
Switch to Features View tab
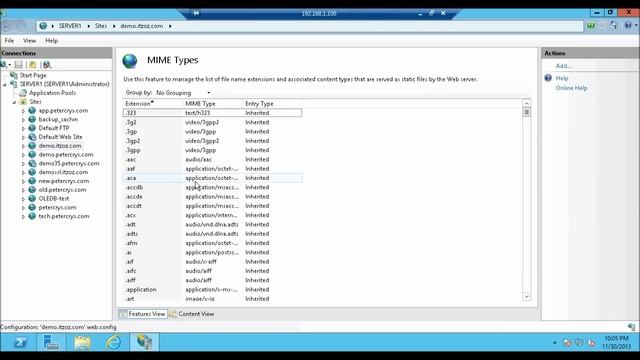143,314
